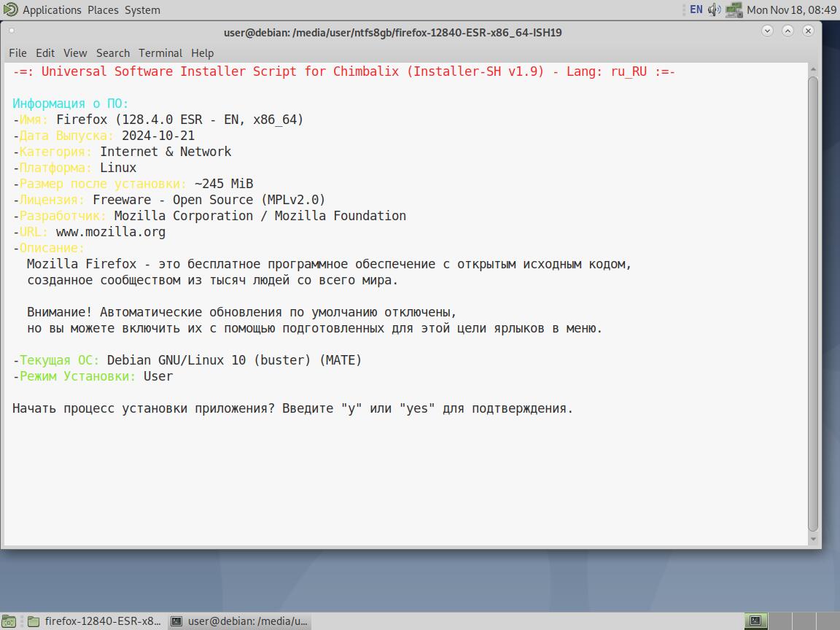Click the show desktop icon in bottom panel
Image resolution: width=840 pixels, height=630 pixels.
[x=9, y=621]
